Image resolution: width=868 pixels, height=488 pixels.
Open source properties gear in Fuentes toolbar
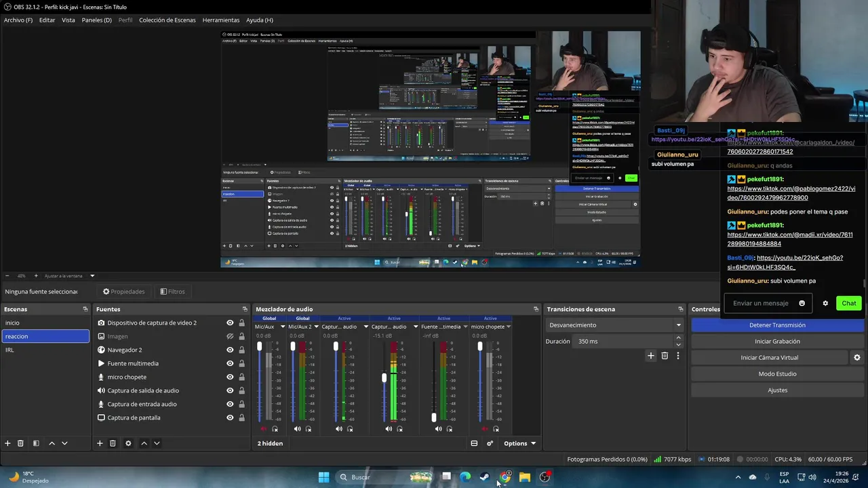(128, 443)
